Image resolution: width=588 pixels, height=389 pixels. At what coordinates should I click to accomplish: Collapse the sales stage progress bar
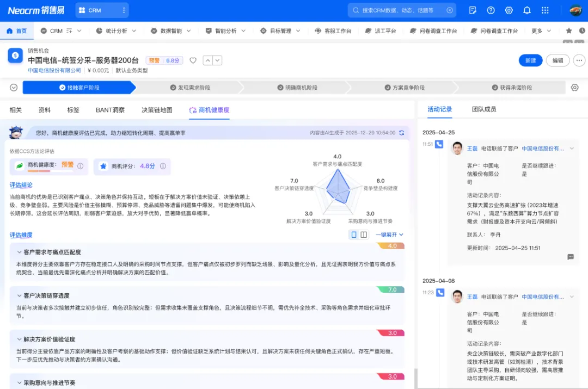pyautogui.click(x=14, y=88)
